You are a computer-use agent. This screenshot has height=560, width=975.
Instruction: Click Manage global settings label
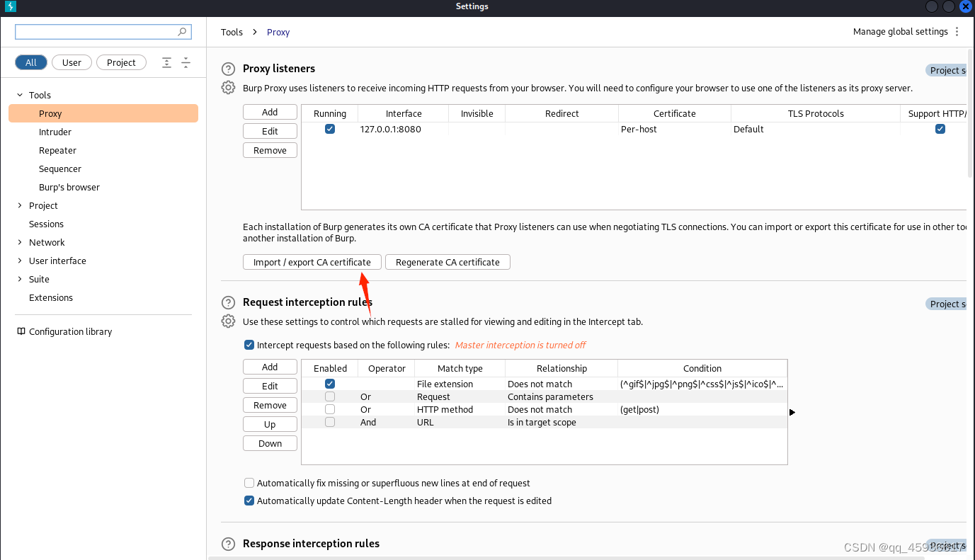[x=900, y=32]
